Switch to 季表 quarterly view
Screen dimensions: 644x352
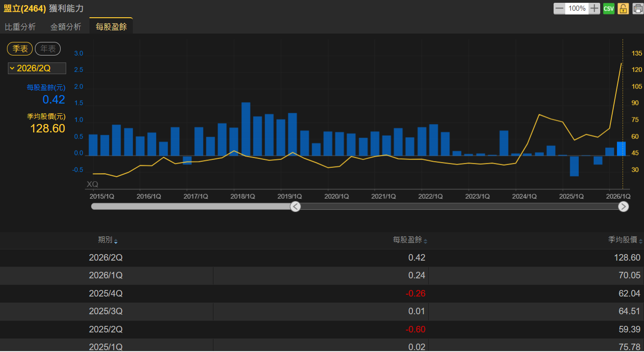[x=20, y=48]
